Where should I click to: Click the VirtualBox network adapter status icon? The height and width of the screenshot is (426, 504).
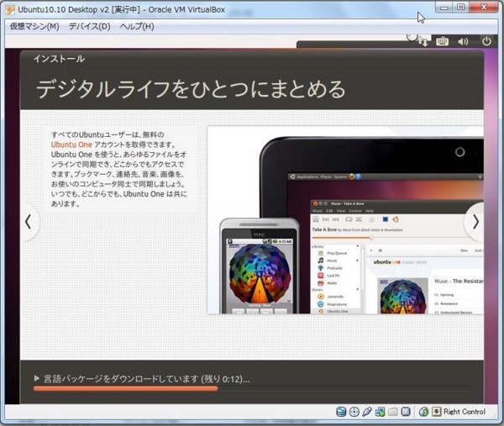[380, 412]
